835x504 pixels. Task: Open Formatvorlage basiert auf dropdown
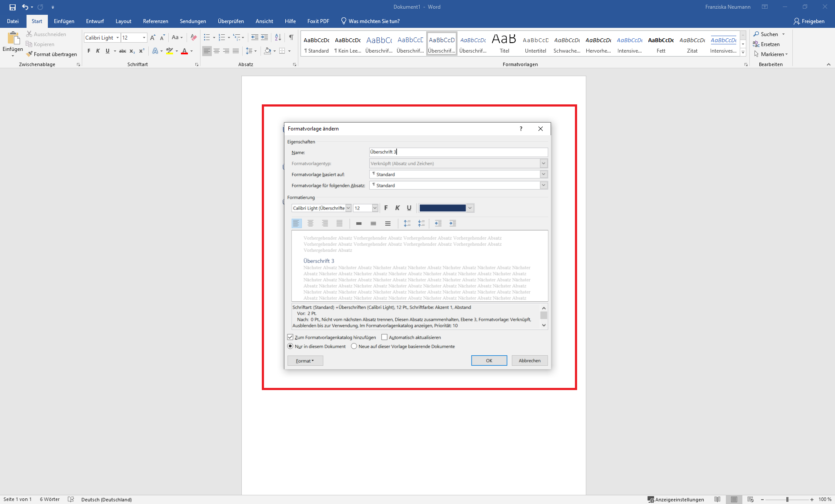tap(543, 174)
